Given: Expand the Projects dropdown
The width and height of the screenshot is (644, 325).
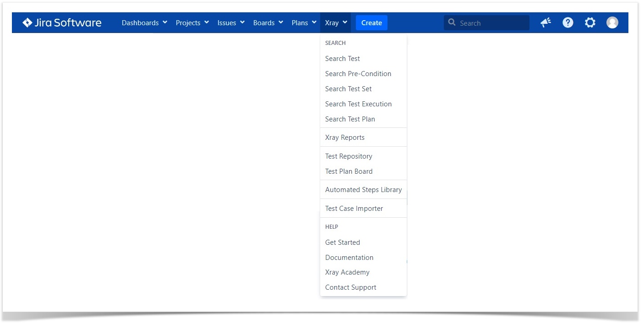Looking at the screenshot, I should (x=192, y=22).
